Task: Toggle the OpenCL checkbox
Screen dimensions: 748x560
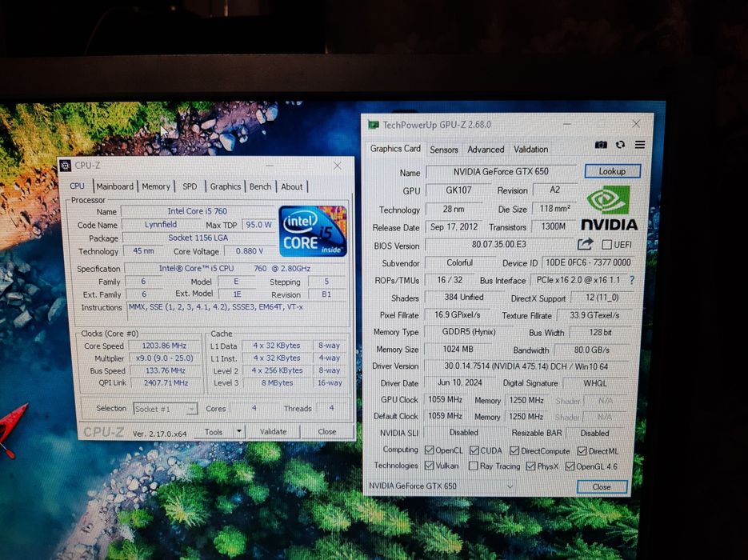Action: coord(430,450)
